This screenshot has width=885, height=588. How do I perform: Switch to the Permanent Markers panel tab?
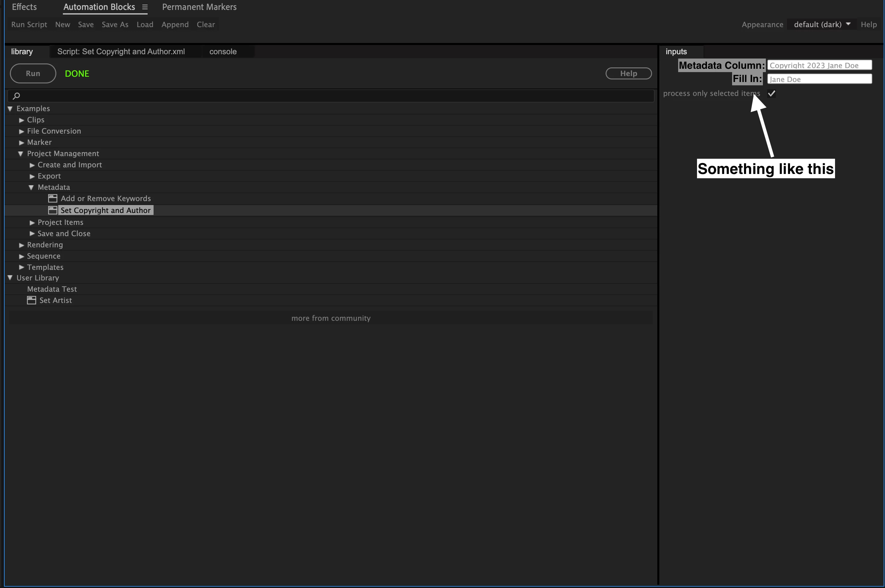199,7
